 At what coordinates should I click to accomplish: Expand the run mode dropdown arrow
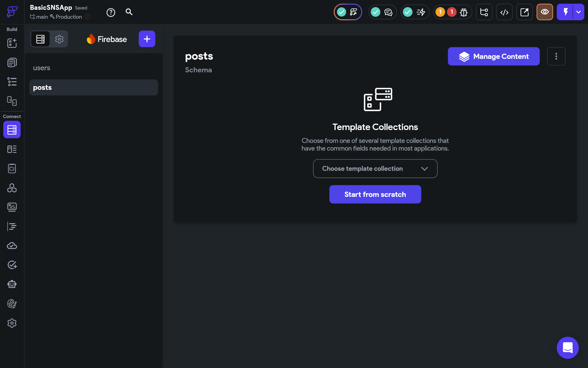pos(578,12)
